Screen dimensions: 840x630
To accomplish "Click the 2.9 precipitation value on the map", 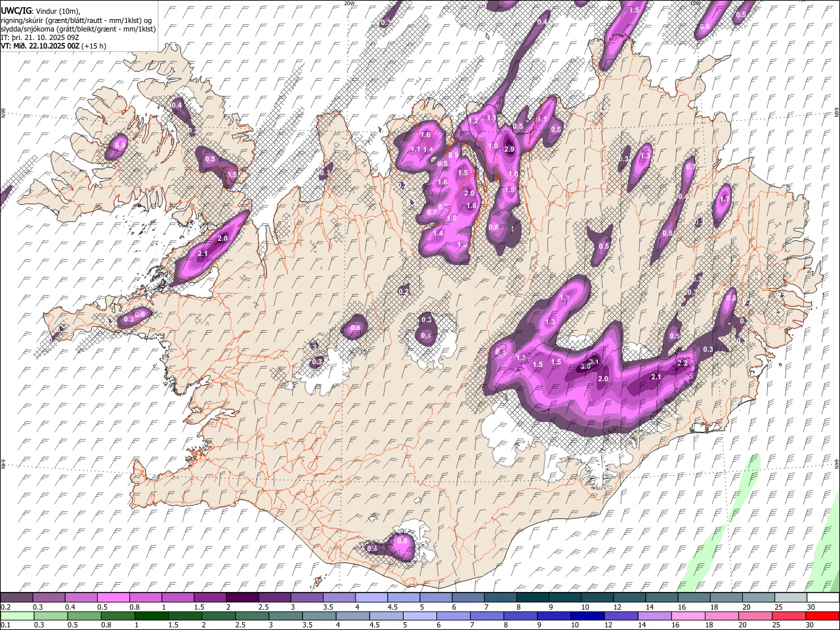I will (509, 150).
